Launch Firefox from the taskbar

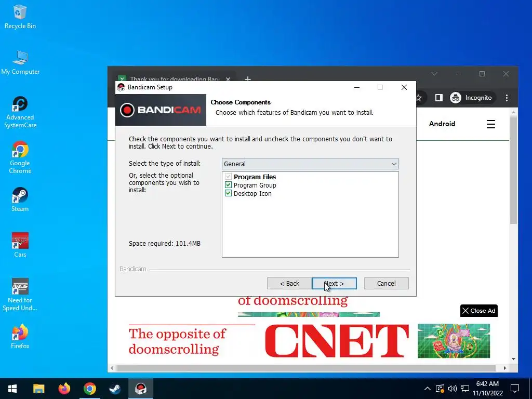pos(64,389)
